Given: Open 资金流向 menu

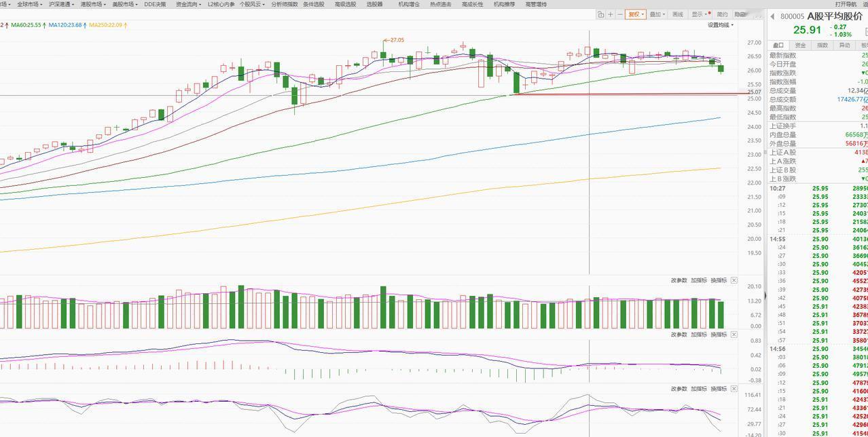Looking at the screenshot, I should point(188,4).
